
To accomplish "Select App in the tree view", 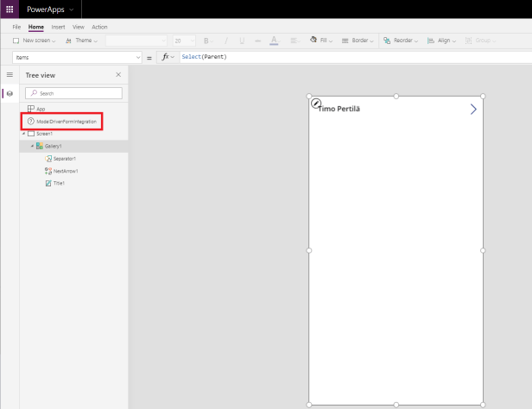I will (x=41, y=109).
